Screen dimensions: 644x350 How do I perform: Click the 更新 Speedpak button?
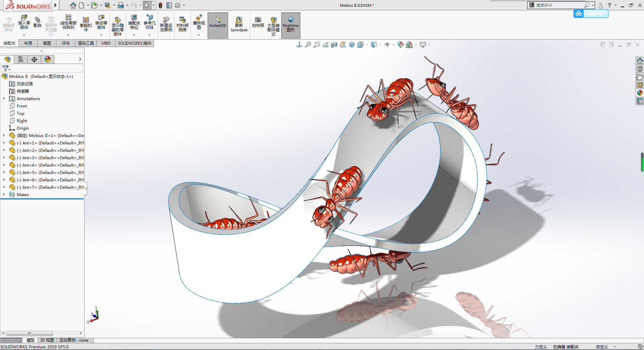point(239,25)
